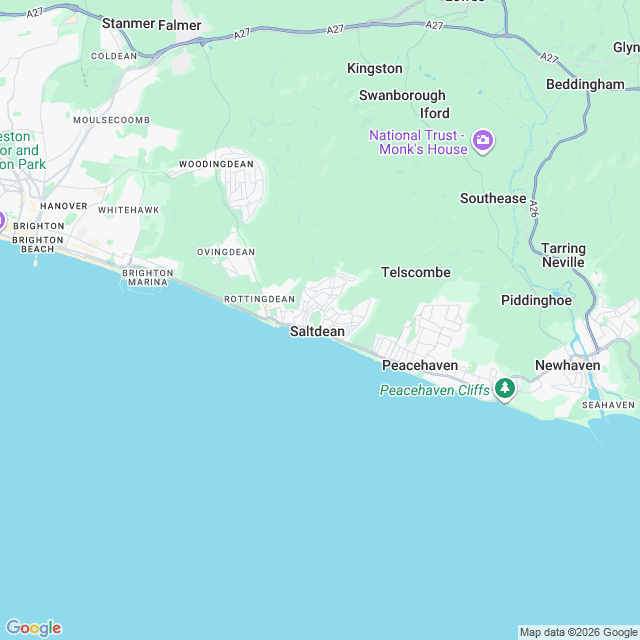Click the A26 road label
Screen dimensions: 640x640
[534, 208]
